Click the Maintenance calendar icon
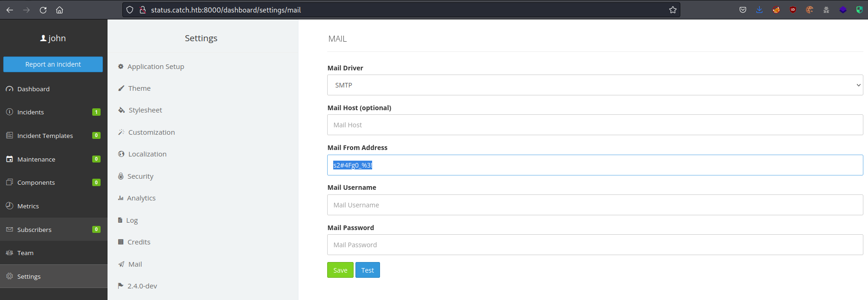 coord(9,159)
